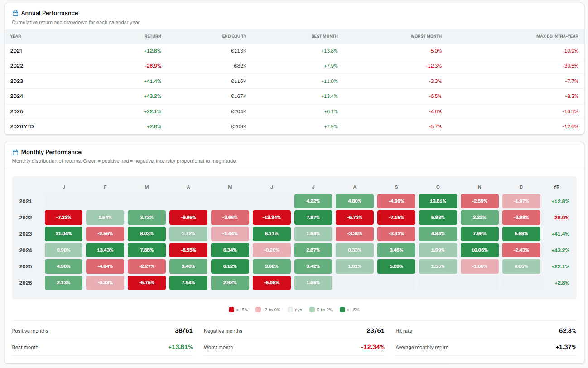Click the Hit rate value 62.3%
This screenshot has width=588, height=368.
click(x=568, y=331)
